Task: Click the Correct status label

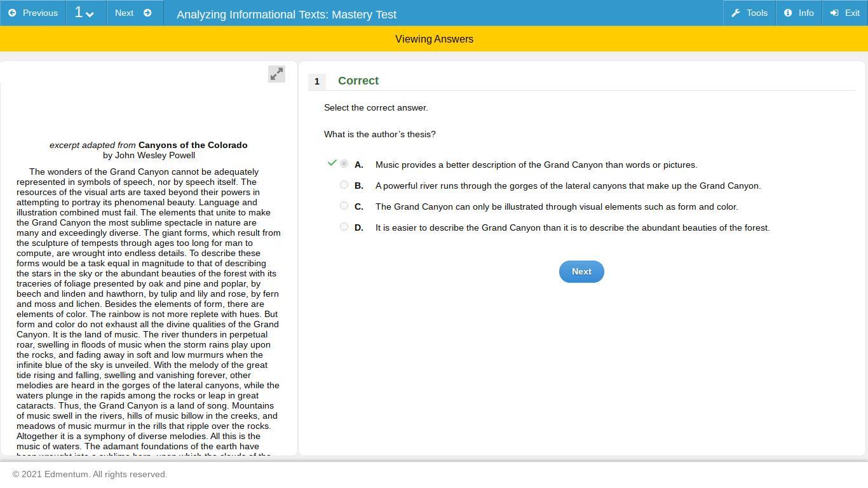Action: coord(358,81)
